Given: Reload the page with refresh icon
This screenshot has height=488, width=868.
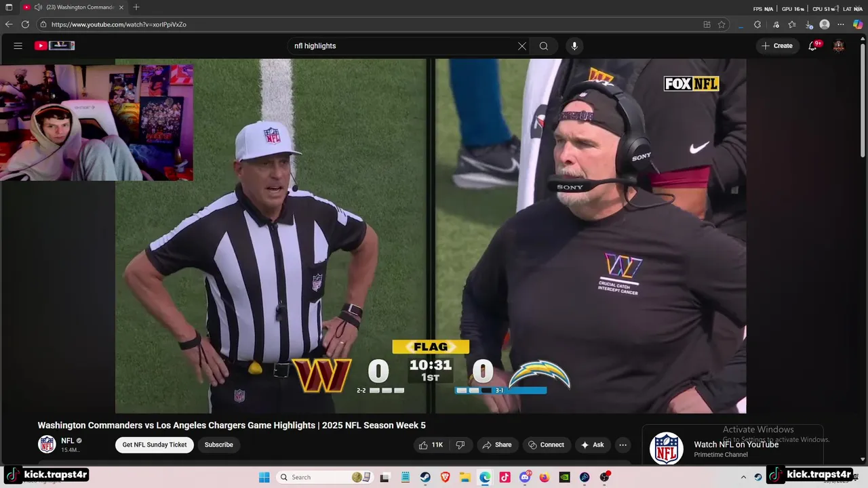Looking at the screenshot, I should pyautogui.click(x=25, y=24).
